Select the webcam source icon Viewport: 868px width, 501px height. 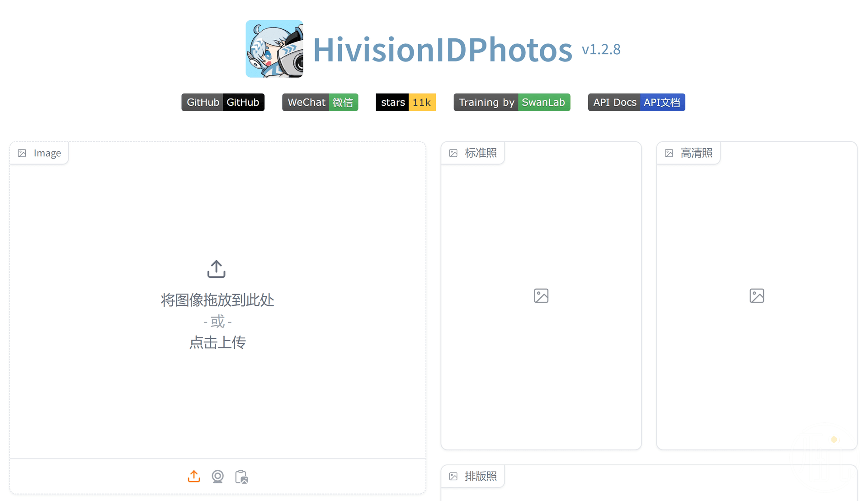pos(218,477)
